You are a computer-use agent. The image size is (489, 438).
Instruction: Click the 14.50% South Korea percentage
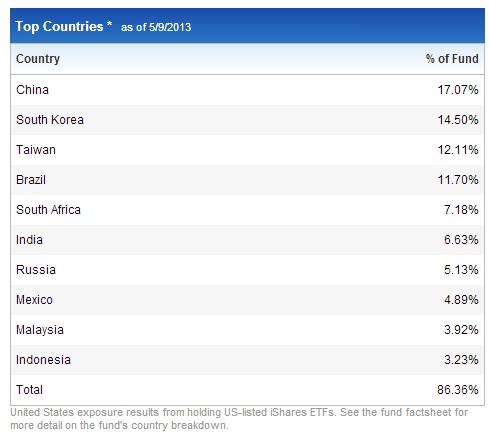coord(458,120)
